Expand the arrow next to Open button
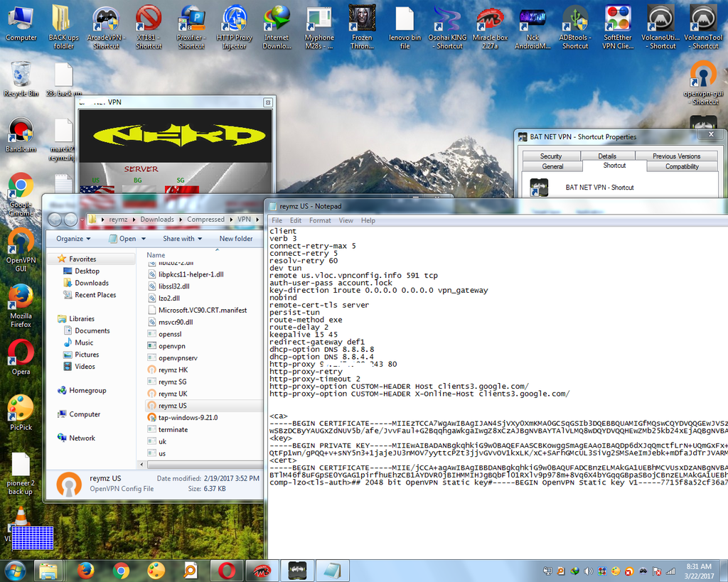The height and width of the screenshot is (582, 728). [142, 239]
